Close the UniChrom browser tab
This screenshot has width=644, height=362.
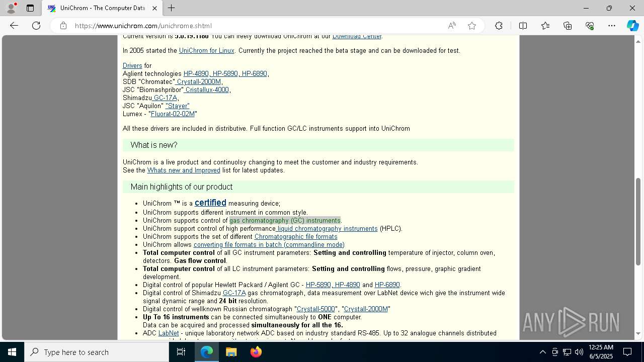point(154,8)
